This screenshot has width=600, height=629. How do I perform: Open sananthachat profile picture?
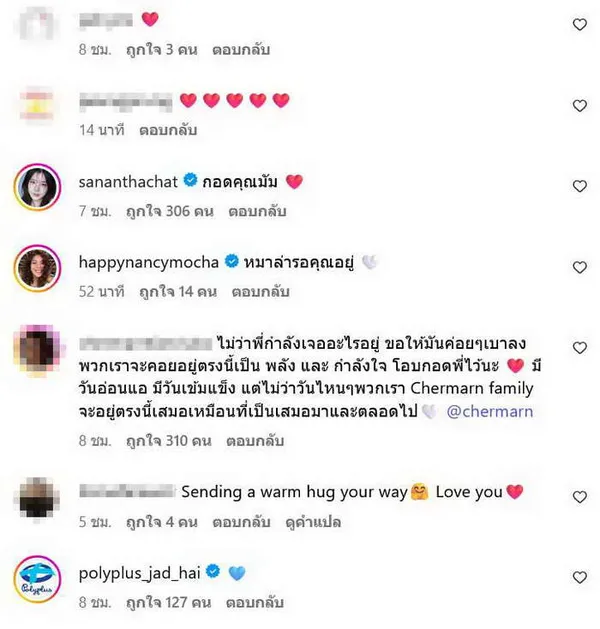coord(37,187)
